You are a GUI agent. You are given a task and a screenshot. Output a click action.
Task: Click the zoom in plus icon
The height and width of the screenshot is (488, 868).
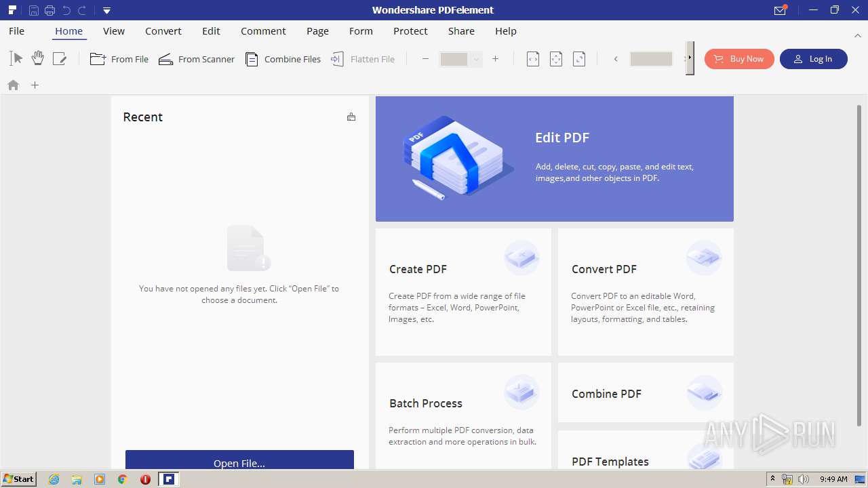(x=496, y=59)
